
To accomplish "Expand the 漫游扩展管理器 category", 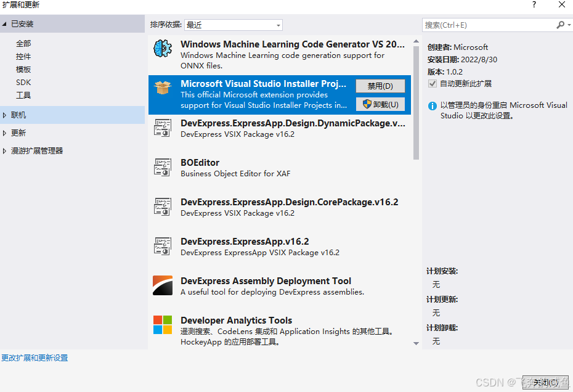I will pyautogui.click(x=4, y=151).
